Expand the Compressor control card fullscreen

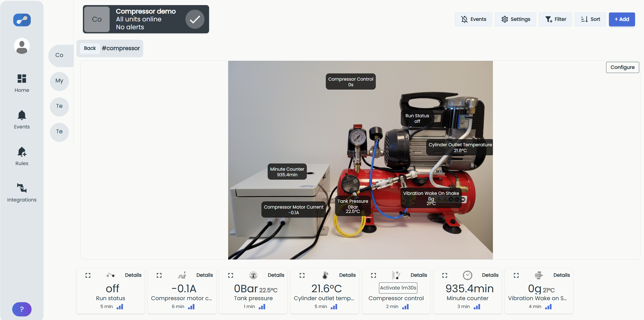[x=374, y=275]
